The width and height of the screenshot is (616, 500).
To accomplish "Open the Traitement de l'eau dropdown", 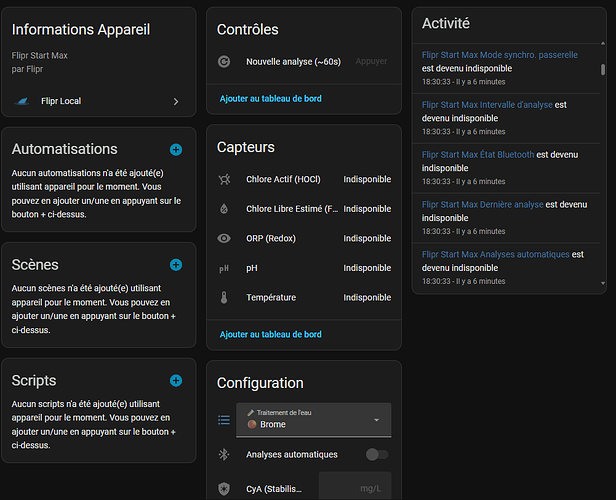I will [x=314, y=420].
